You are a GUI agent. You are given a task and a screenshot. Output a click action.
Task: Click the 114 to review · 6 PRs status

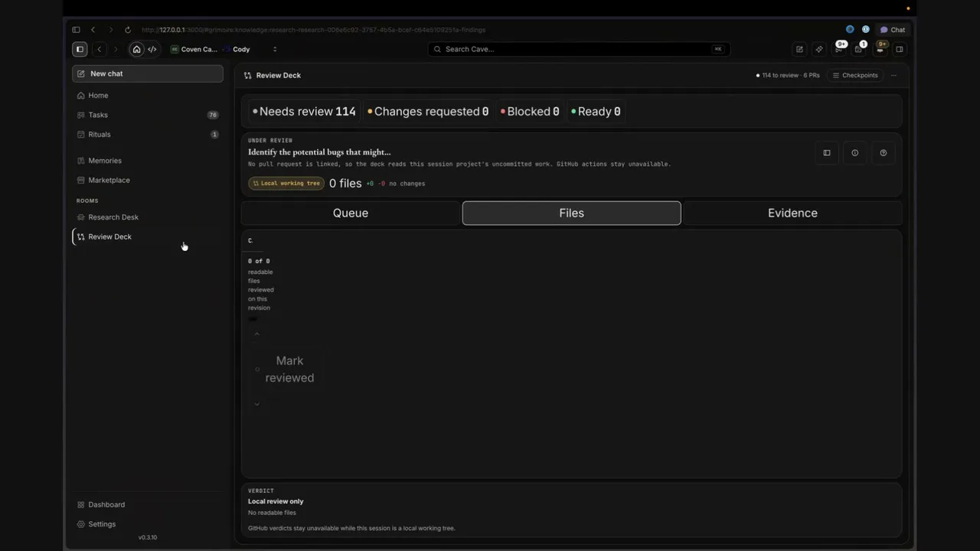click(788, 76)
